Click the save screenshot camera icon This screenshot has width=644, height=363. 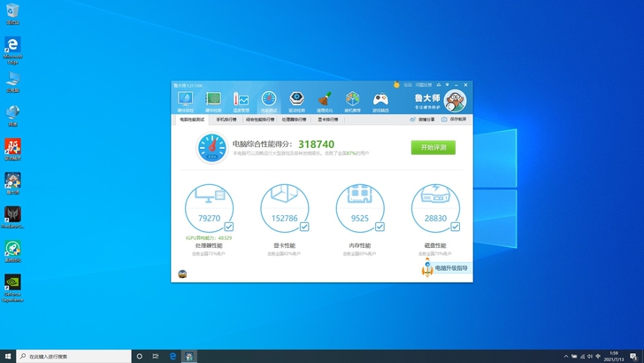click(x=444, y=120)
